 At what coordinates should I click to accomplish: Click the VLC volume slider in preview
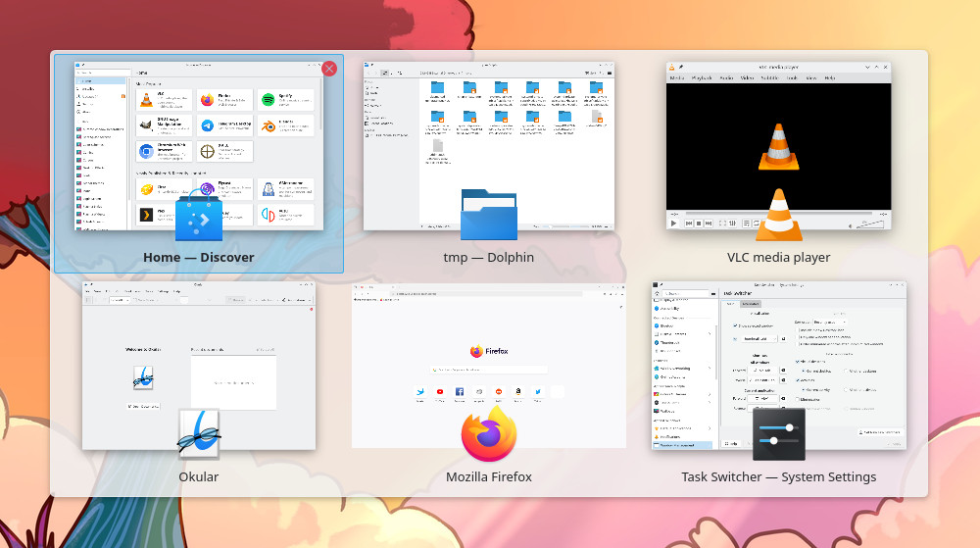coord(869,224)
